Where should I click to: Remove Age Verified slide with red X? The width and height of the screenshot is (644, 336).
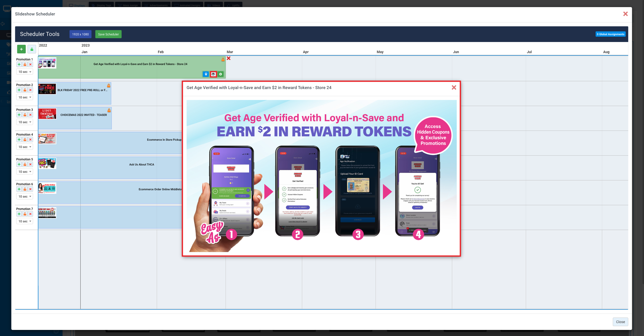229,58
